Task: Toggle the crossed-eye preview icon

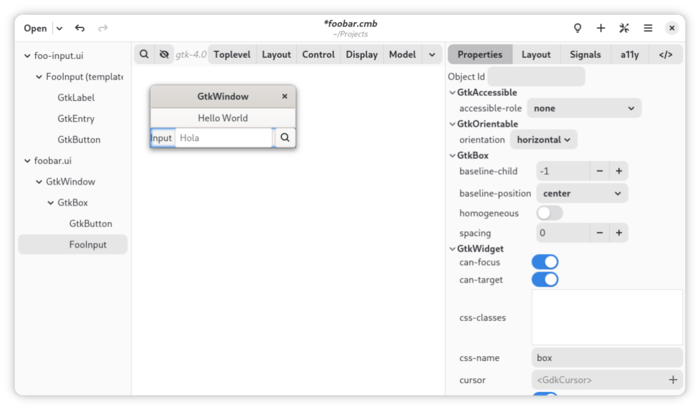Action: (x=164, y=54)
